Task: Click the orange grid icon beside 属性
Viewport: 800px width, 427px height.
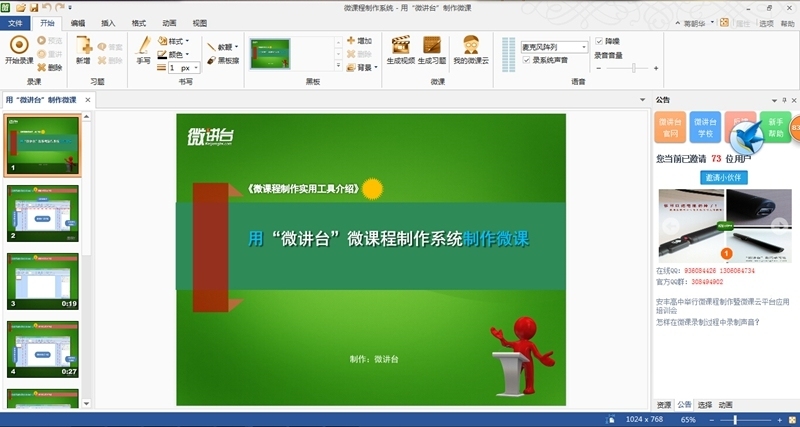Action: coord(724,22)
